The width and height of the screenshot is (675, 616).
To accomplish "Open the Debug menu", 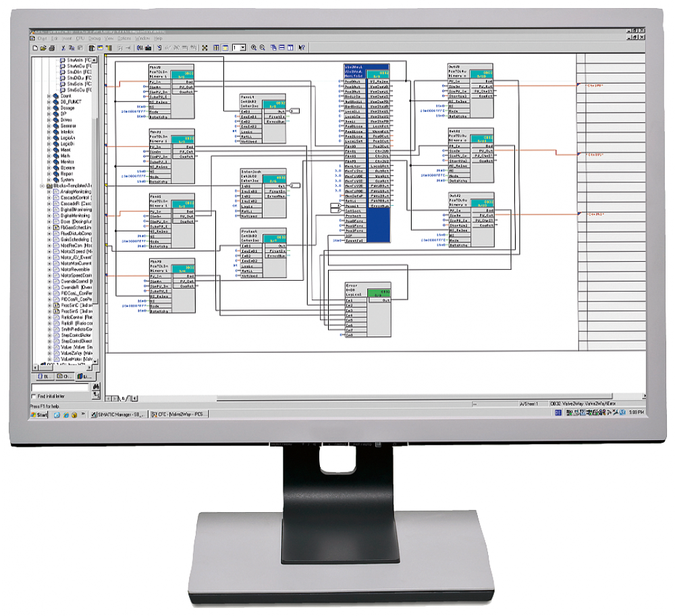I will [94, 38].
